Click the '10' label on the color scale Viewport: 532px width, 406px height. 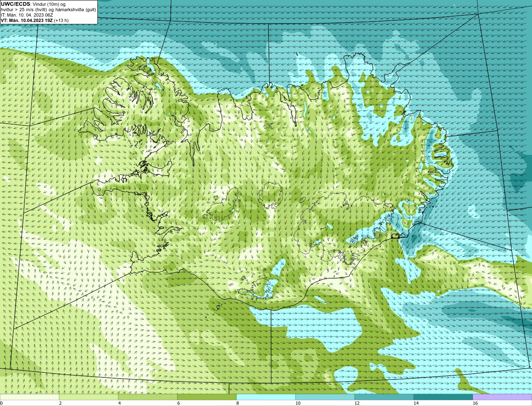click(x=298, y=403)
